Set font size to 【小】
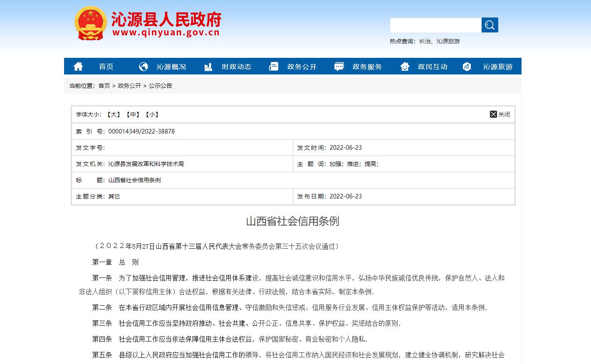This screenshot has height=364, width=591. tap(152, 115)
